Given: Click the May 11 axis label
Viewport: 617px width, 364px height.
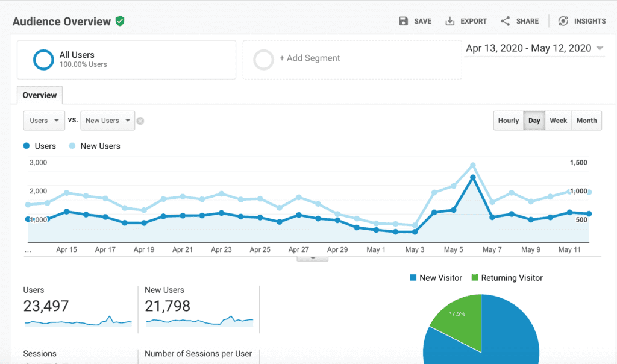Looking at the screenshot, I should pyautogui.click(x=569, y=250).
